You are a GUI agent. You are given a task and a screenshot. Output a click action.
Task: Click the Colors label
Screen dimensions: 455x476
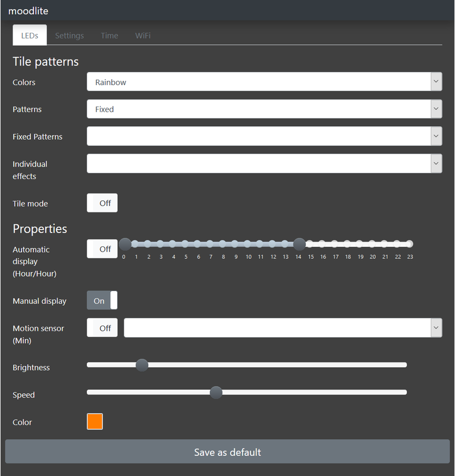24,82
